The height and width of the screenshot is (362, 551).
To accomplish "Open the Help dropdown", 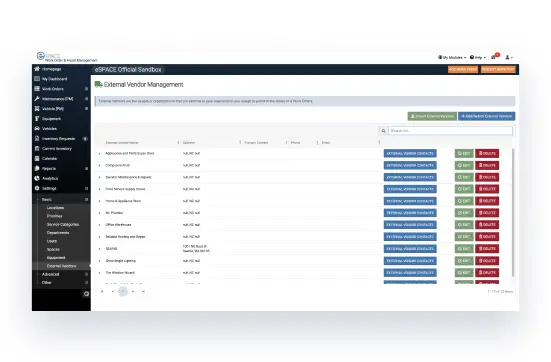I will click(478, 57).
